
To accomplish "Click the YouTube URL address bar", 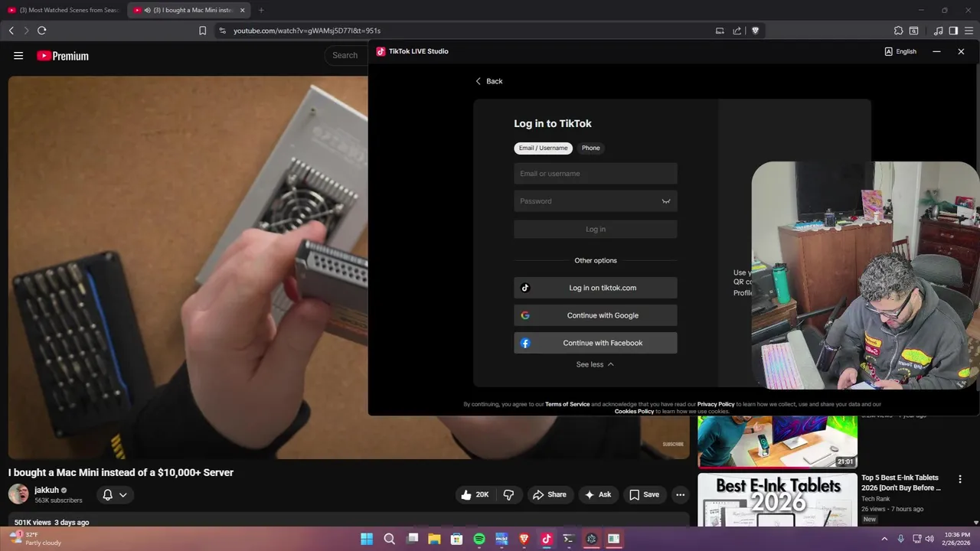I will [x=459, y=31].
